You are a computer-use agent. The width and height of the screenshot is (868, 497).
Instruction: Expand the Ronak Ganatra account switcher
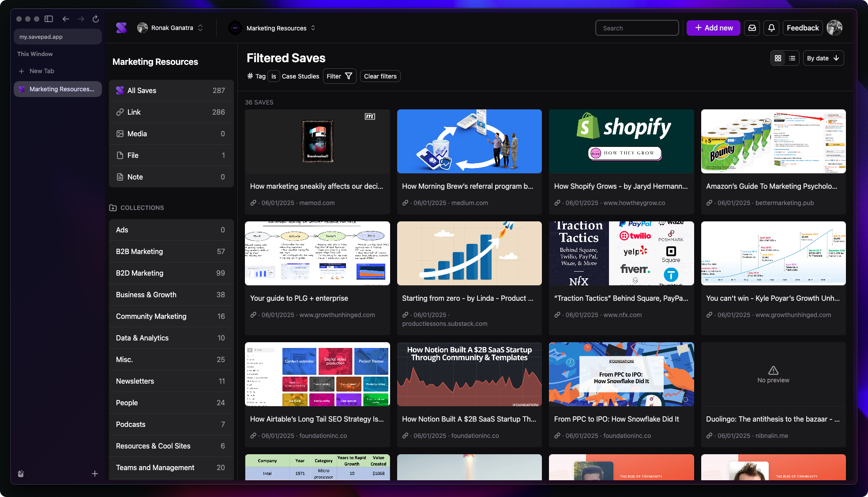pyautogui.click(x=171, y=28)
